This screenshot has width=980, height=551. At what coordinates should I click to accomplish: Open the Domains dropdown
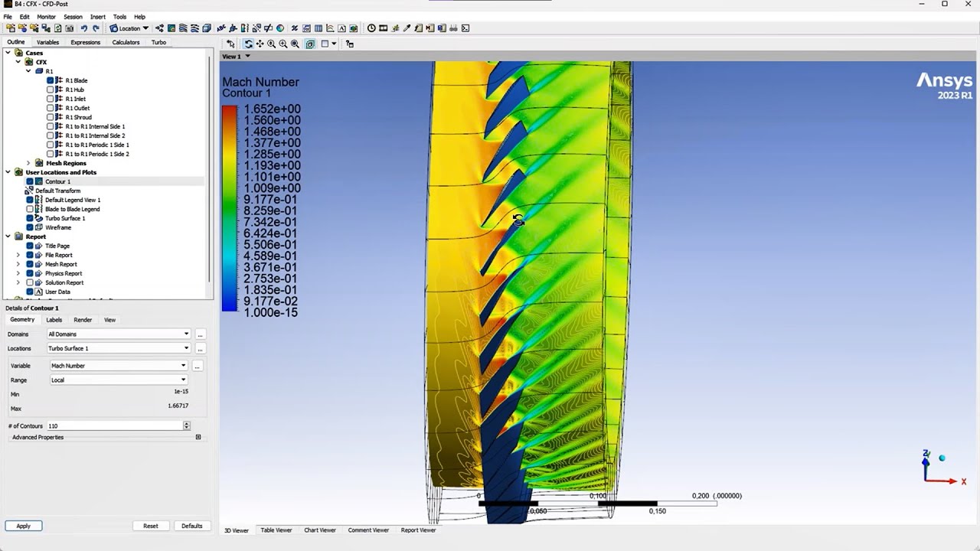(119, 334)
